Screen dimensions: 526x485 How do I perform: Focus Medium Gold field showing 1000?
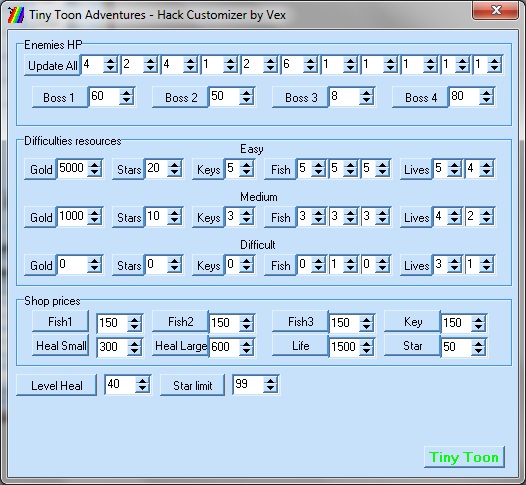(72, 216)
